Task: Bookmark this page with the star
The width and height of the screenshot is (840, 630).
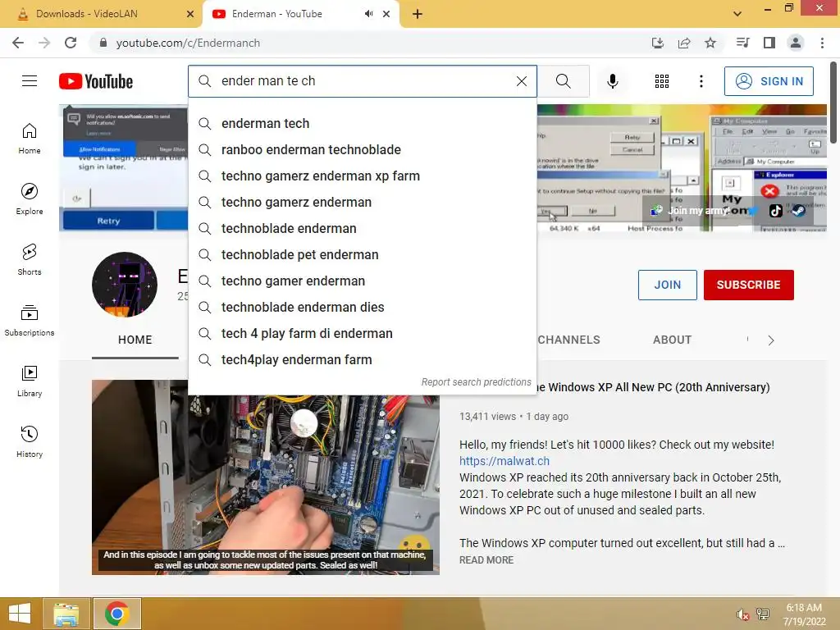Action: [710, 43]
